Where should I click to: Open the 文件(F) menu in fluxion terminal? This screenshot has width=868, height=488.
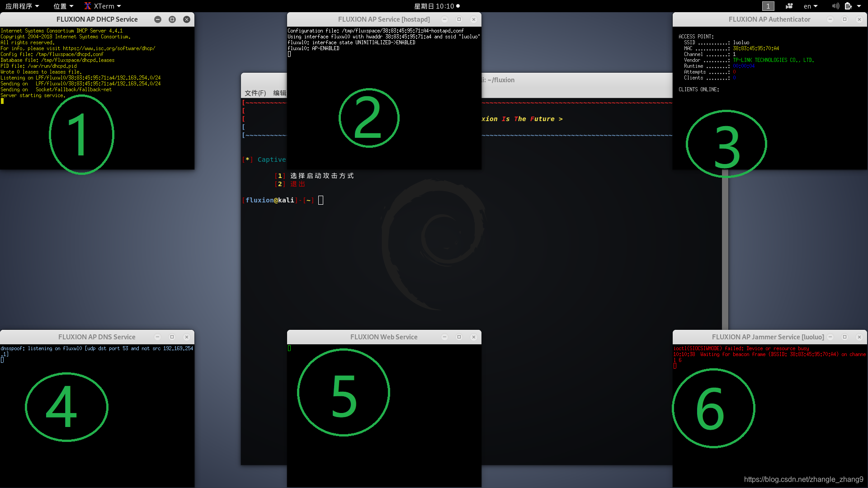coord(255,93)
